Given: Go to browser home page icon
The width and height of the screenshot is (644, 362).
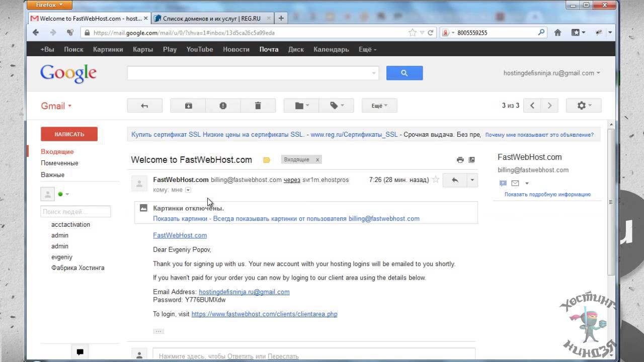Looking at the screenshot, I should 557,33.
